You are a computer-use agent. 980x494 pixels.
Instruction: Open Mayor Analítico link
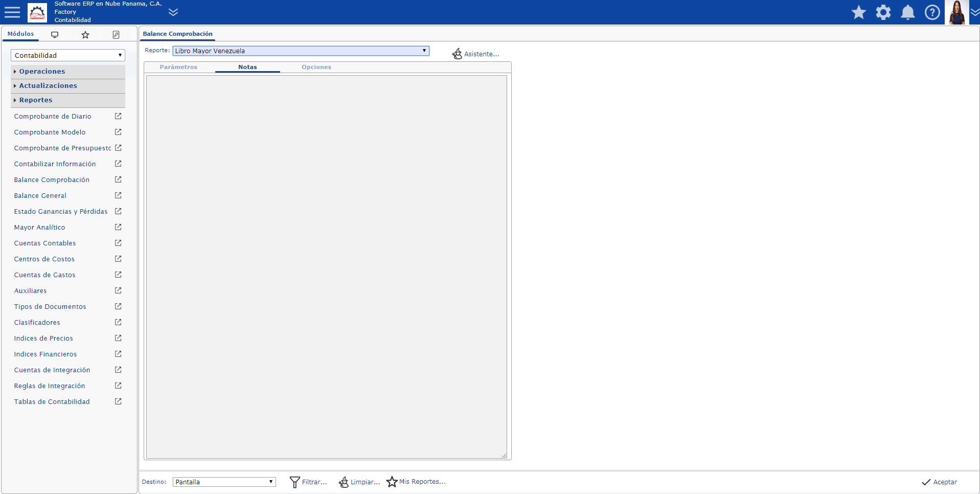pyautogui.click(x=39, y=228)
